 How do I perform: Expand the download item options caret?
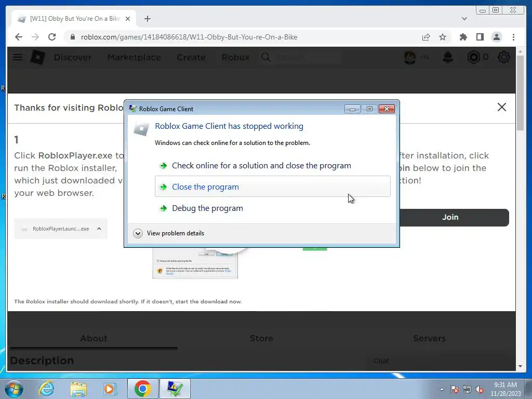pyautogui.click(x=99, y=229)
